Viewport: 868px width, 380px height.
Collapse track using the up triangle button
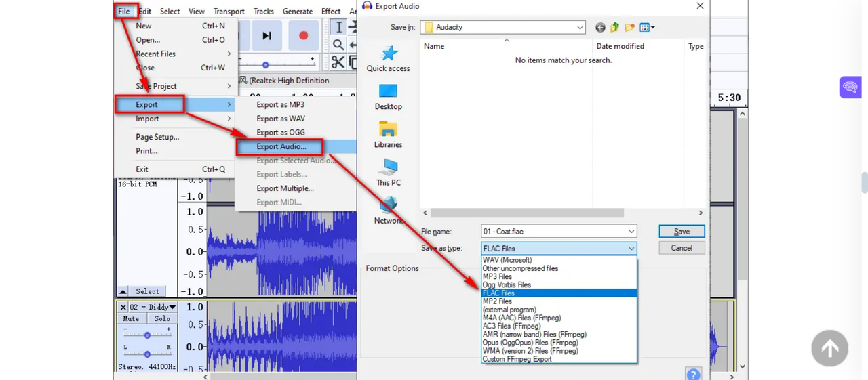point(123,291)
